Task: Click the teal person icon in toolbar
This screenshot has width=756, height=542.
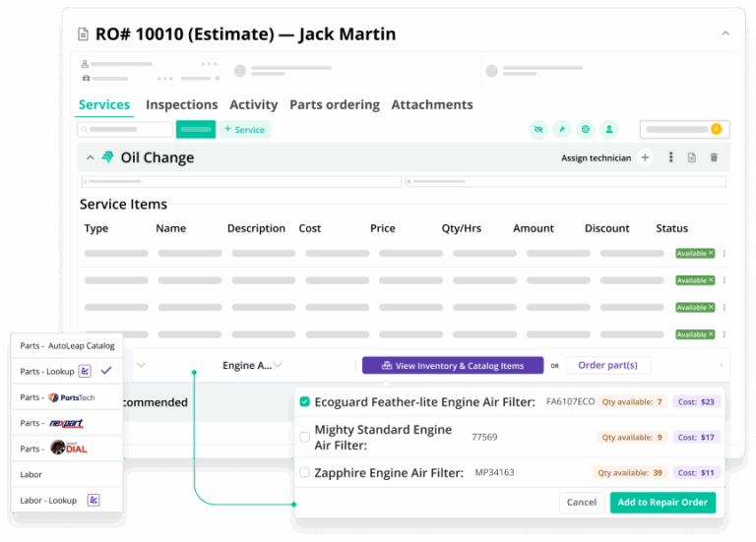Action: click(609, 129)
